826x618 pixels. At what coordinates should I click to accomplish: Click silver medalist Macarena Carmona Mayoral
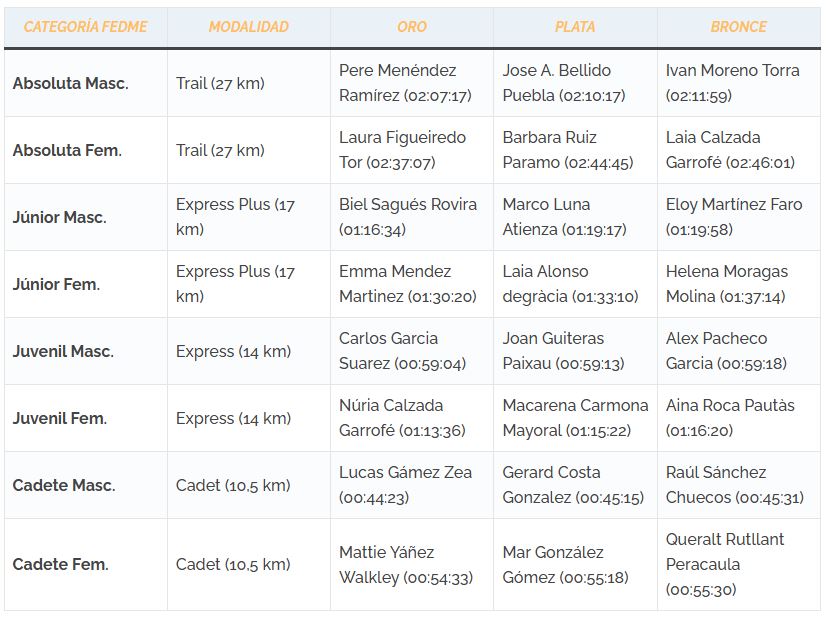tap(575, 418)
